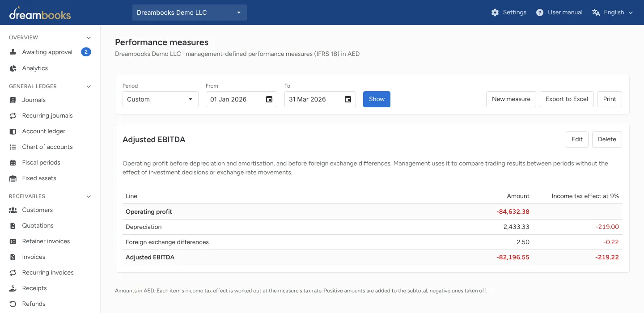Click the From date field 01 Jan 2026
The image size is (644, 313).
click(241, 99)
